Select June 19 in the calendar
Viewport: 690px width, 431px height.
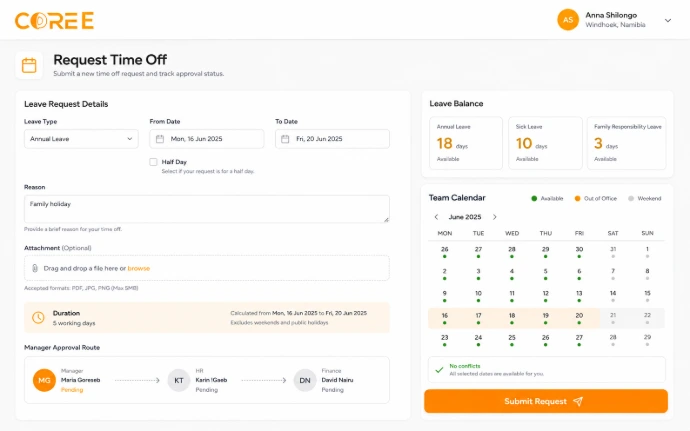click(546, 318)
